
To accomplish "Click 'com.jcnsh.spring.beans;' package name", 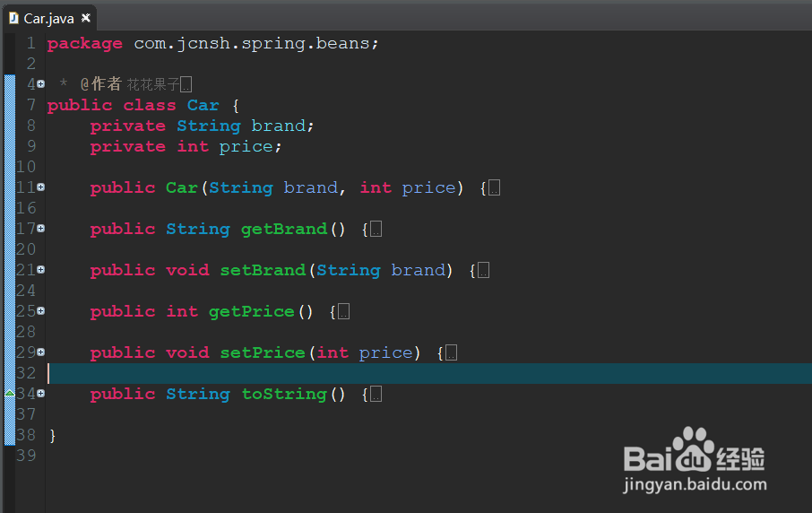I will (x=256, y=44).
